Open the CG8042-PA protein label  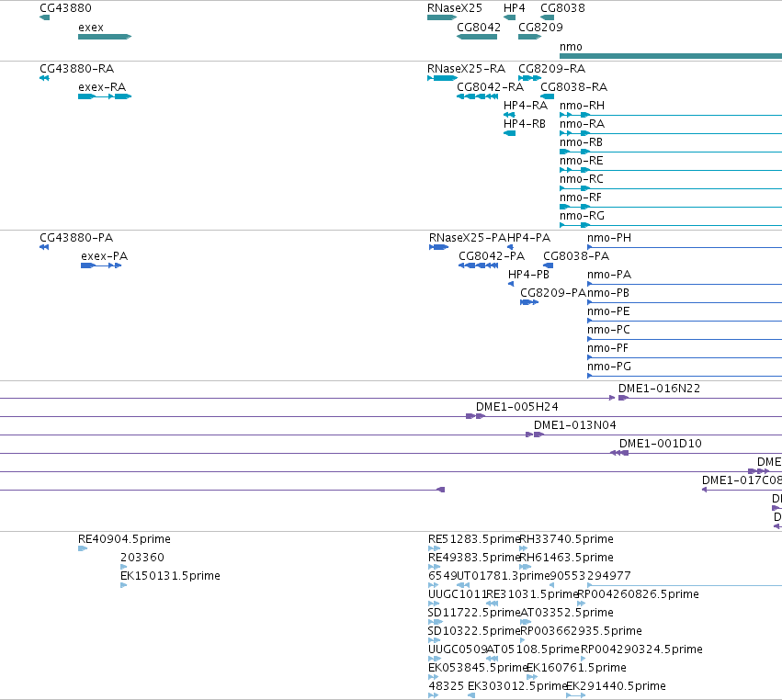click(x=492, y=256)
